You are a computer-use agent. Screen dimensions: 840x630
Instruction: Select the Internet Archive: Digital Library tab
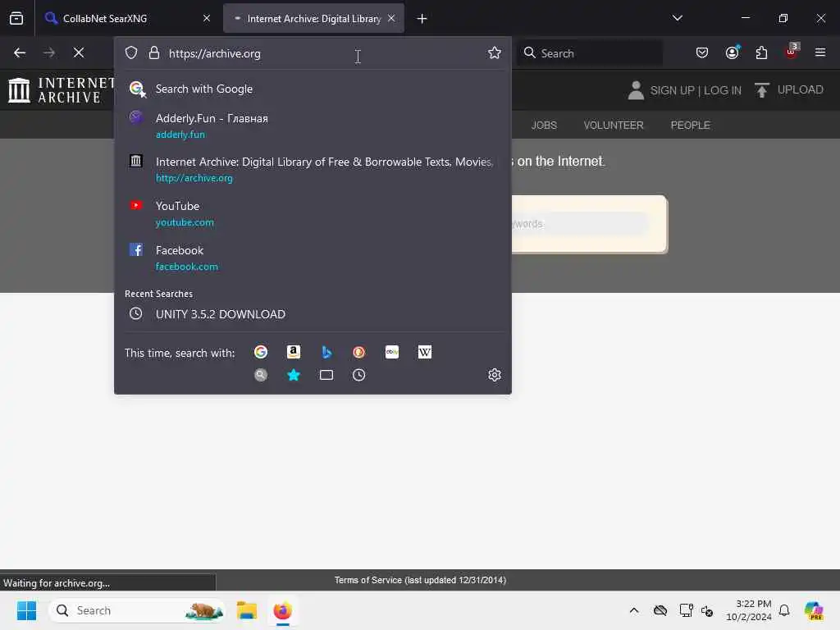click(x=314, y=18)
